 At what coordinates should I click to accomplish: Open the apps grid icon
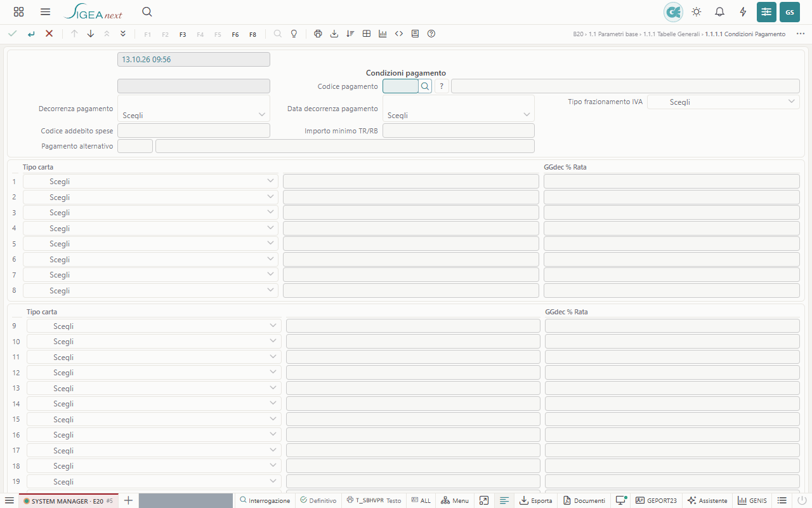pos(19,12)
